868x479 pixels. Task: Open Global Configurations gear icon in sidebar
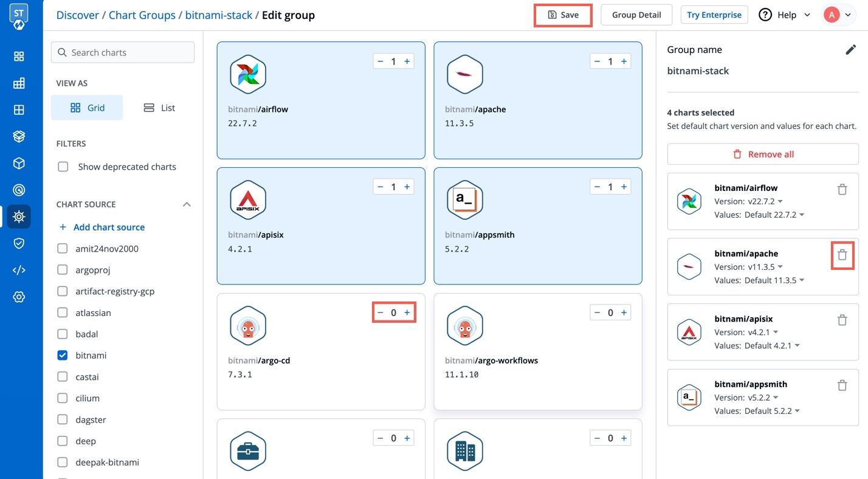pos(19,297)
